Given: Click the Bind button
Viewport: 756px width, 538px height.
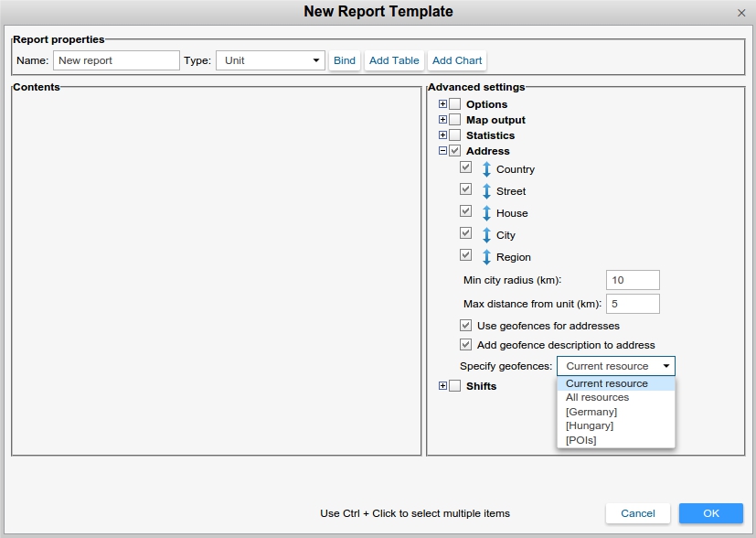Looking at the screenshot, I should (x=344, y=59).
